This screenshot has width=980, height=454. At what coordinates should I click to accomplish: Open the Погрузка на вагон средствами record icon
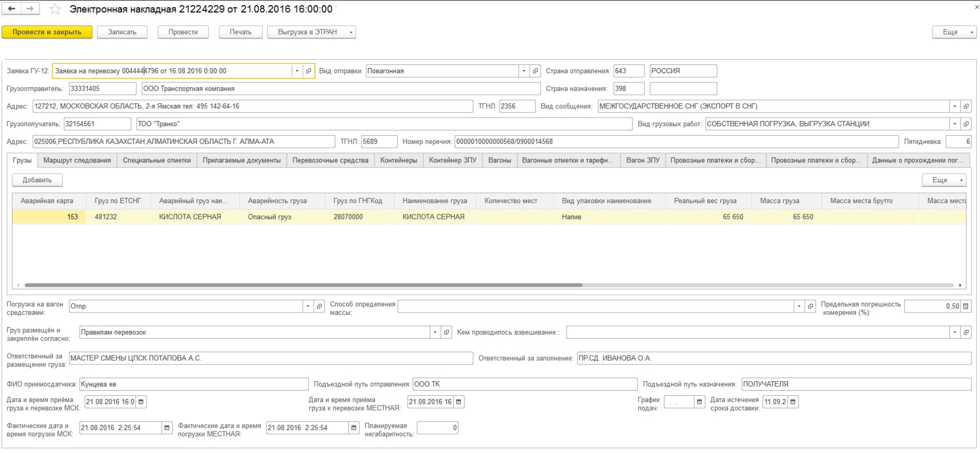319,306
